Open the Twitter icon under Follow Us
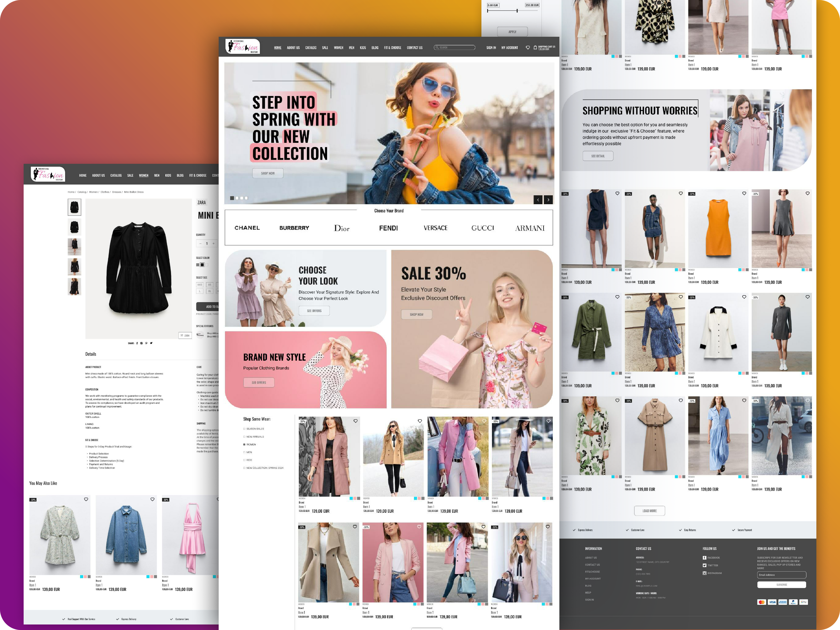Viewport: 840px width, 630px height. 705,565
